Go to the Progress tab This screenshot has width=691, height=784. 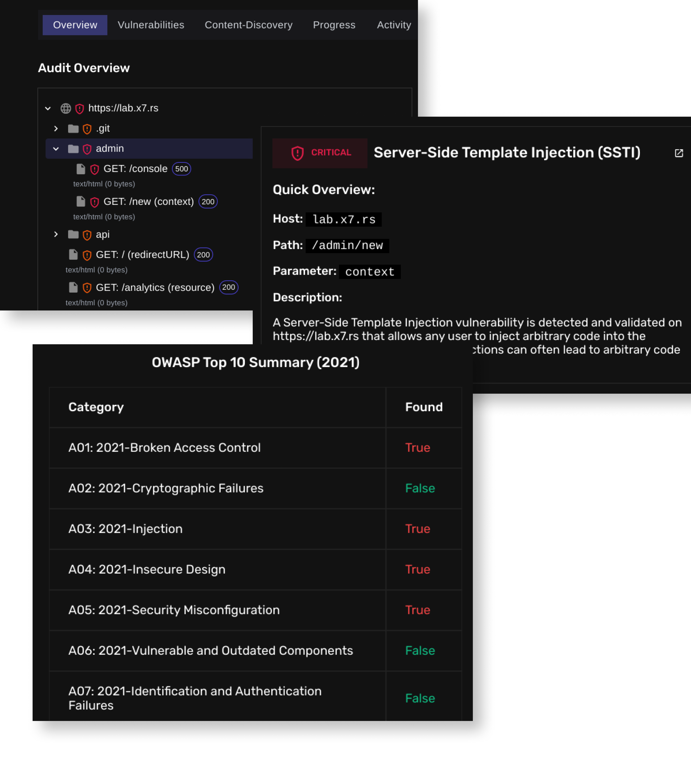click(334, 25)
